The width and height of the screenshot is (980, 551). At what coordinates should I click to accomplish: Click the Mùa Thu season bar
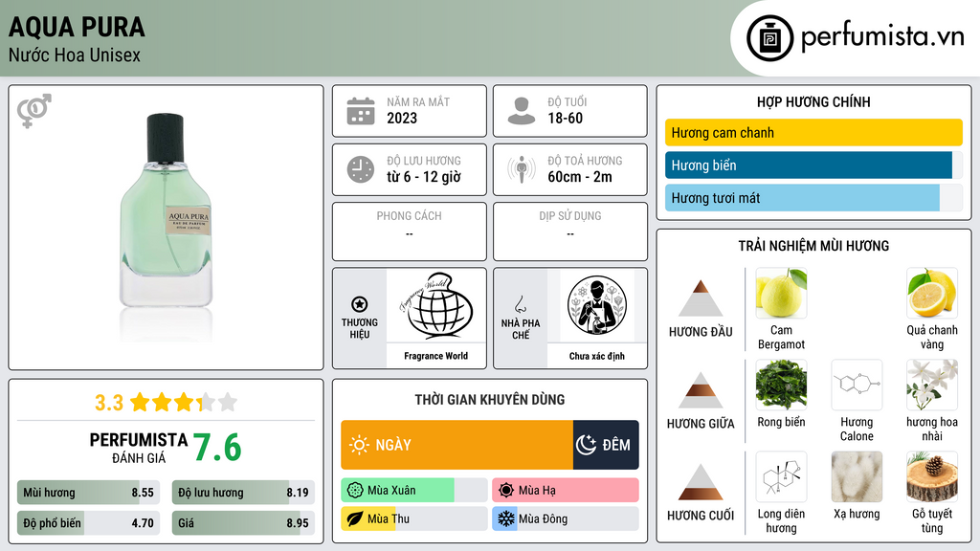(x=413, y=519)
